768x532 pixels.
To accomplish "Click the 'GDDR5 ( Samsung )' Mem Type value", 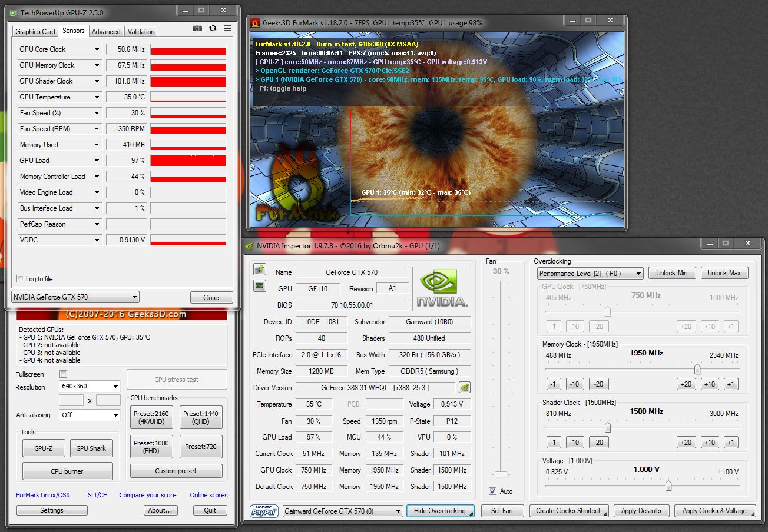I will coord(429,371).
